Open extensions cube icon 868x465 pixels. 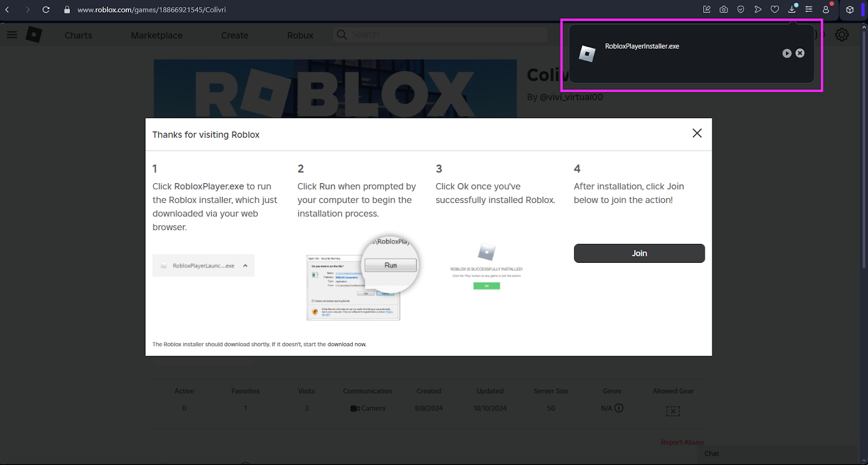(x=850, y=10)
